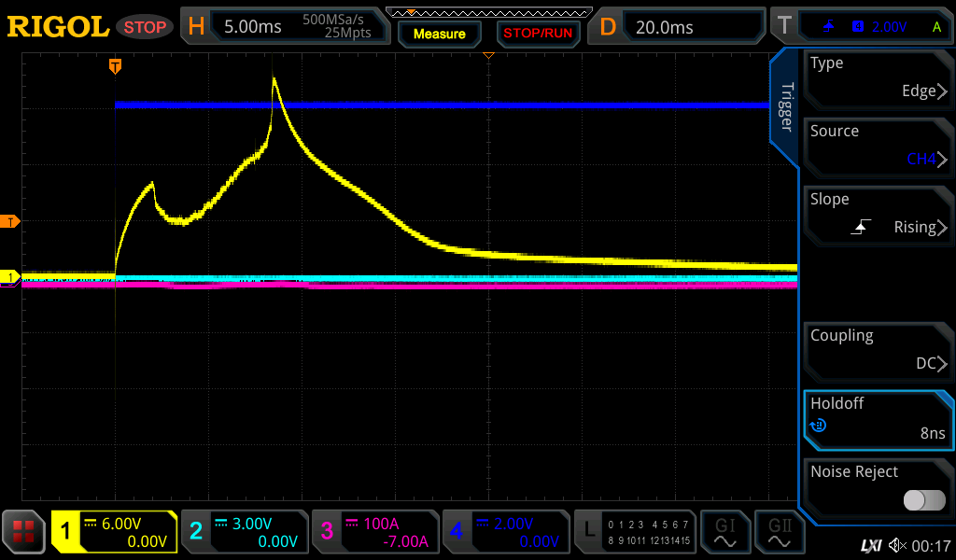This screenshot has width=956, height=560.
Task: Expand the Slope Rising option
Action: click(876, 214)
